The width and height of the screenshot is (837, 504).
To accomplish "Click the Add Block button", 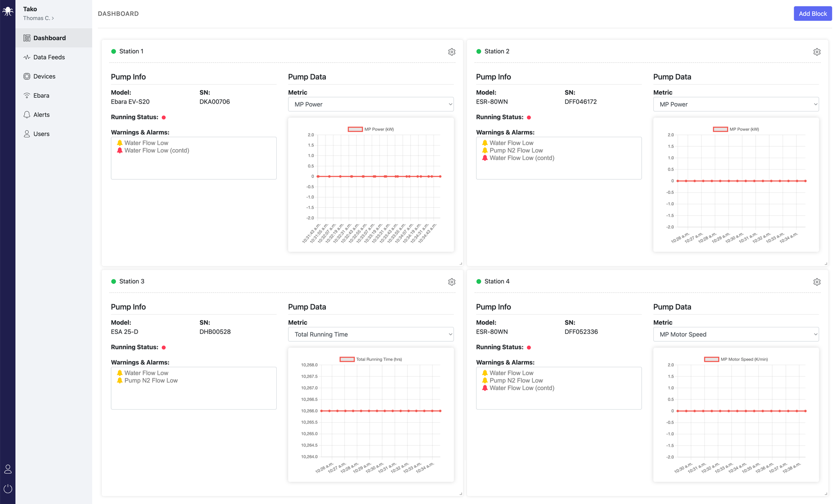I will coord(812,13).
